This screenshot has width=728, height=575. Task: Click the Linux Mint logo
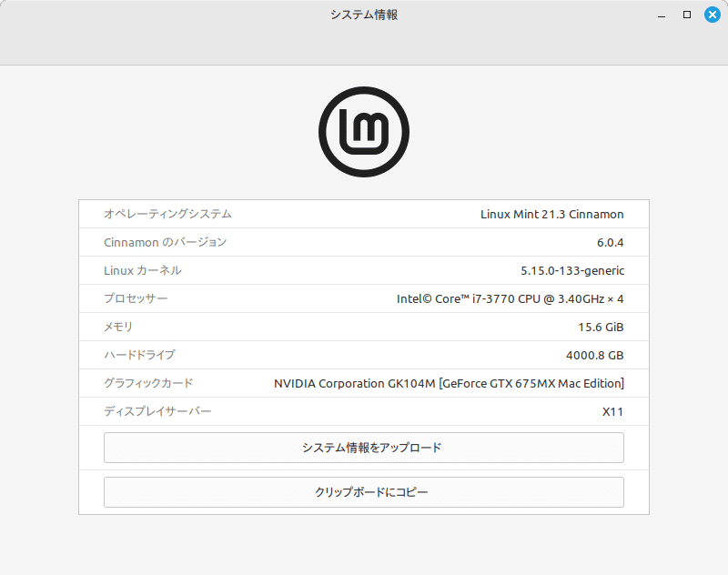point(364,130)
